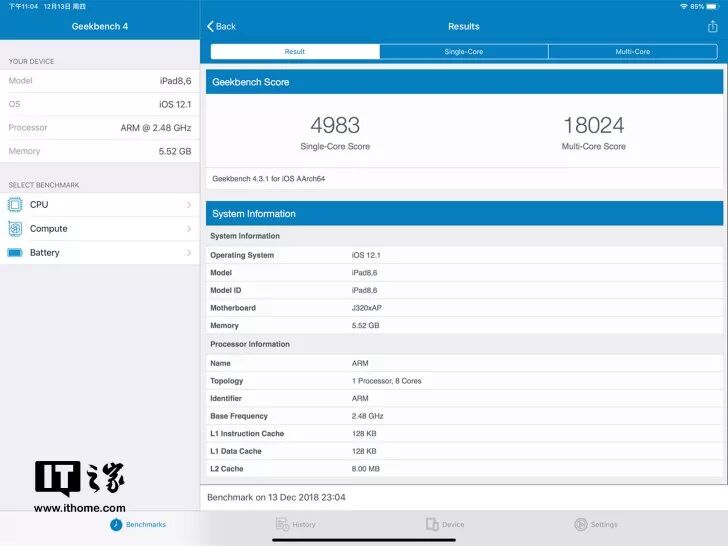This screenshot has width=728, height=546.
Task: Open the History bottom tab
Action: point(296,524)
